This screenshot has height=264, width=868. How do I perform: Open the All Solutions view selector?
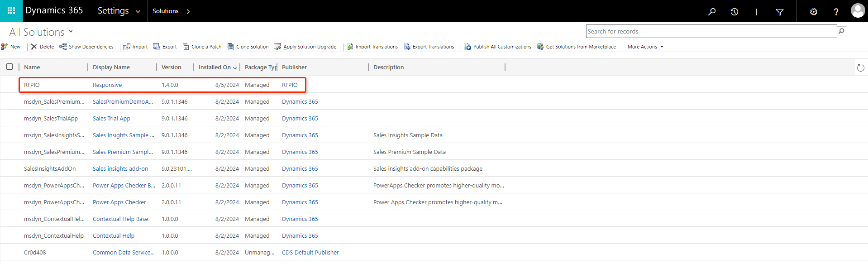41,32
